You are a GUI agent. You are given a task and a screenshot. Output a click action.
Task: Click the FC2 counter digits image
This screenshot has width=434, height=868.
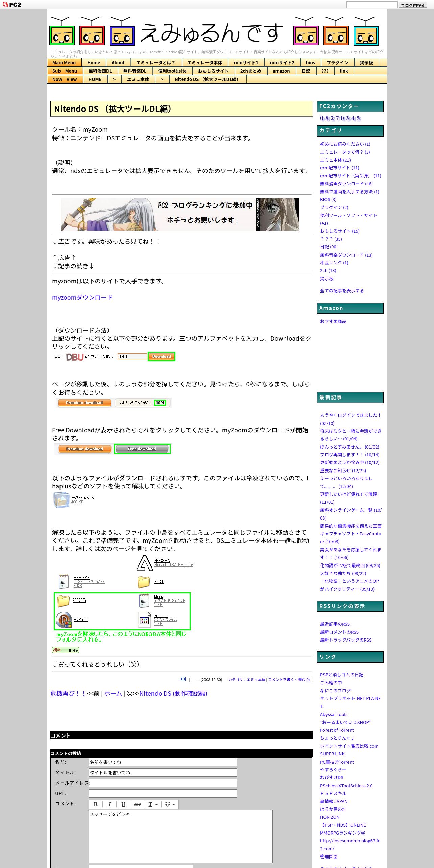tap(340, 118)
